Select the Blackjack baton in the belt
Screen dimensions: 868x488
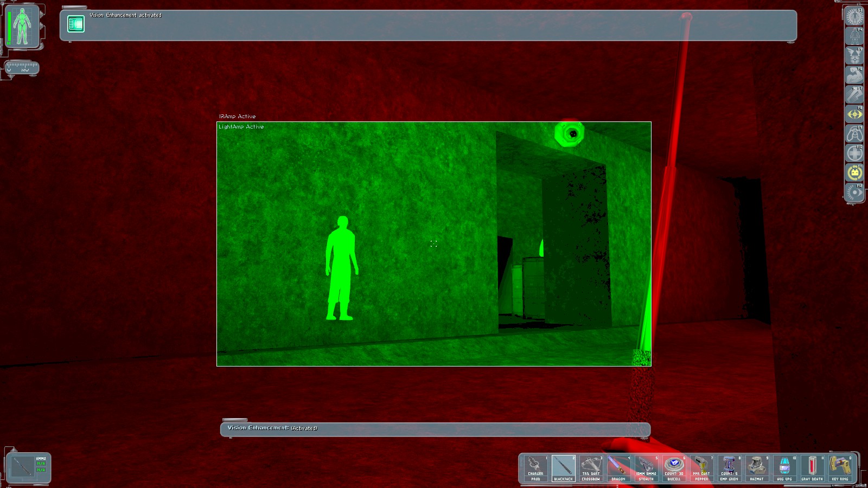pos(563,468)
